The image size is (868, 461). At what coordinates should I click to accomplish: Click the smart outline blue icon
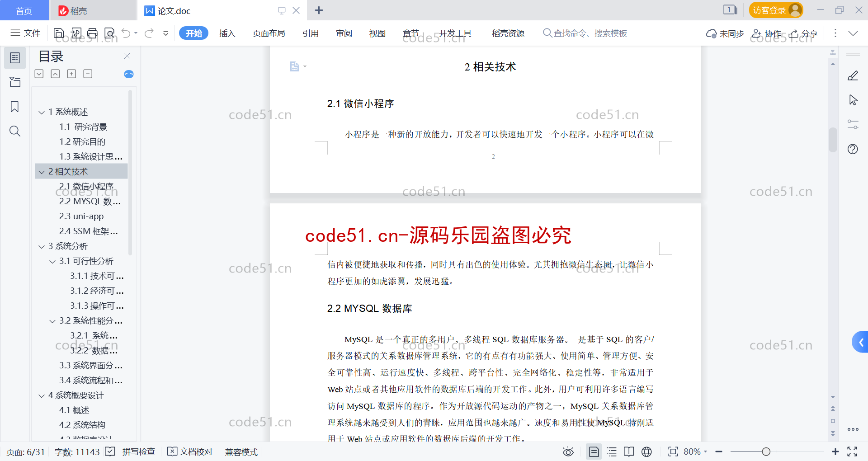129,74
